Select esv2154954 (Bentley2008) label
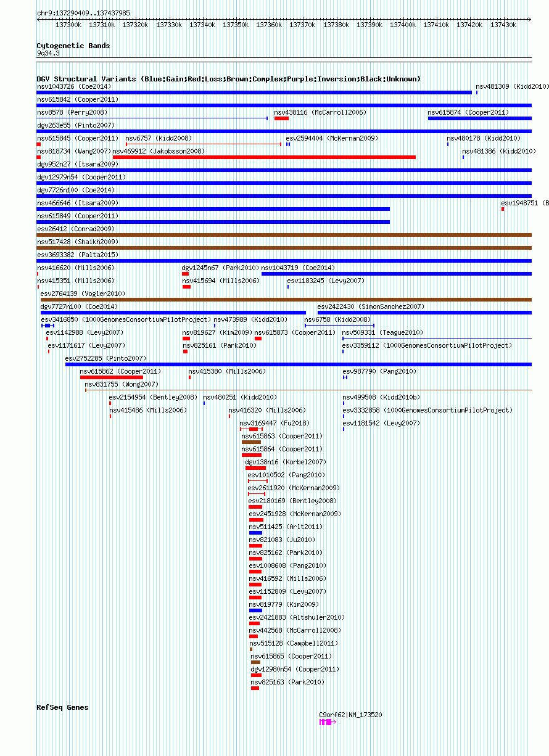The height and width of the screenshot is (756, 549). pos(154,397)
